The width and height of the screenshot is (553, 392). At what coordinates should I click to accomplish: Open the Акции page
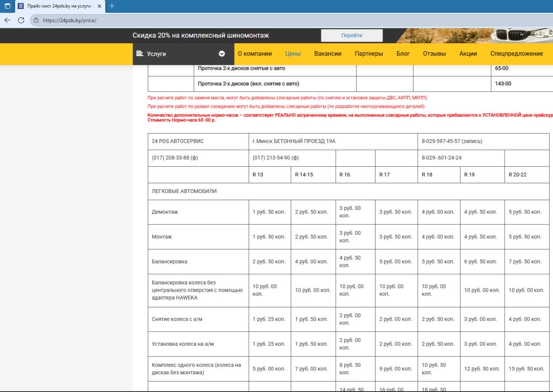(468, 54)
